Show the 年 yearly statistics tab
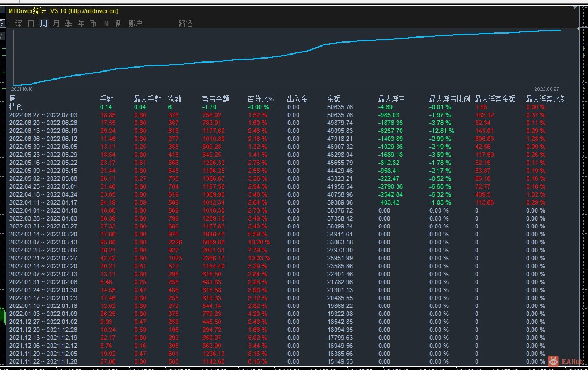 tap(81, 24)
